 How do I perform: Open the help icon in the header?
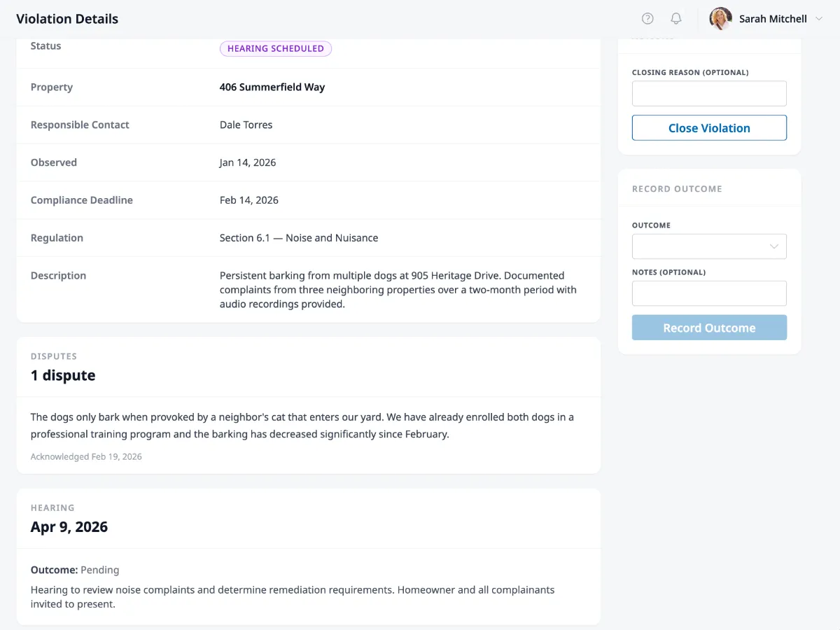(x=647, y=18)
